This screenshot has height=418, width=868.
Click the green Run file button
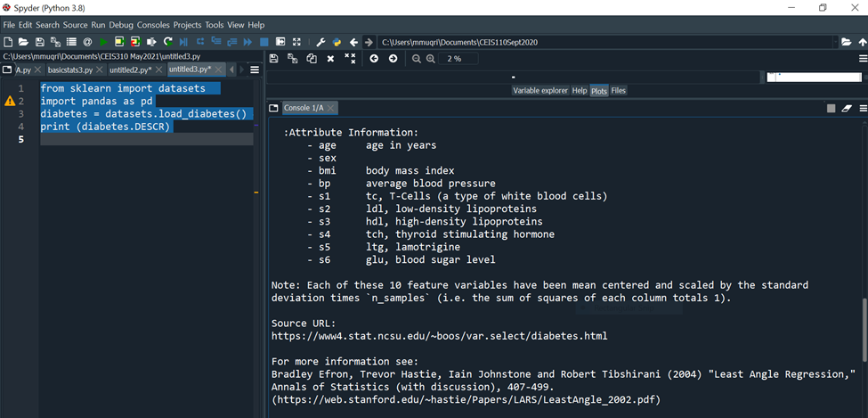(x=103, y=42)
